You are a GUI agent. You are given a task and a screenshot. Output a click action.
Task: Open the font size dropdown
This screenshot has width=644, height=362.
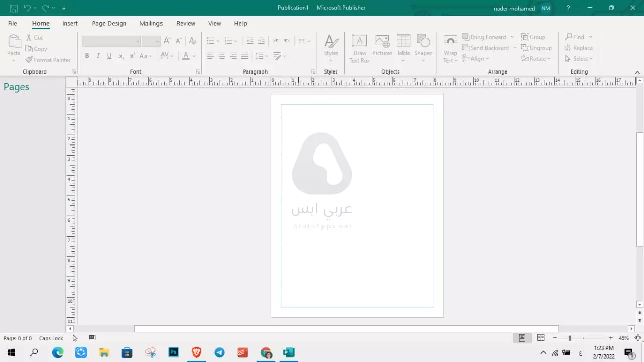(x=157, y=41)
